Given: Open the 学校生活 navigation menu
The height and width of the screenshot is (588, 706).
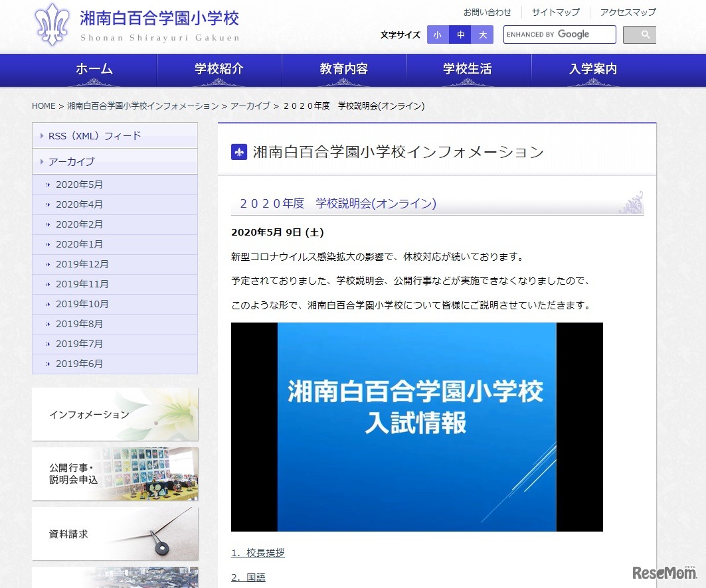Looking at the screenshot, I should [468, 70].
